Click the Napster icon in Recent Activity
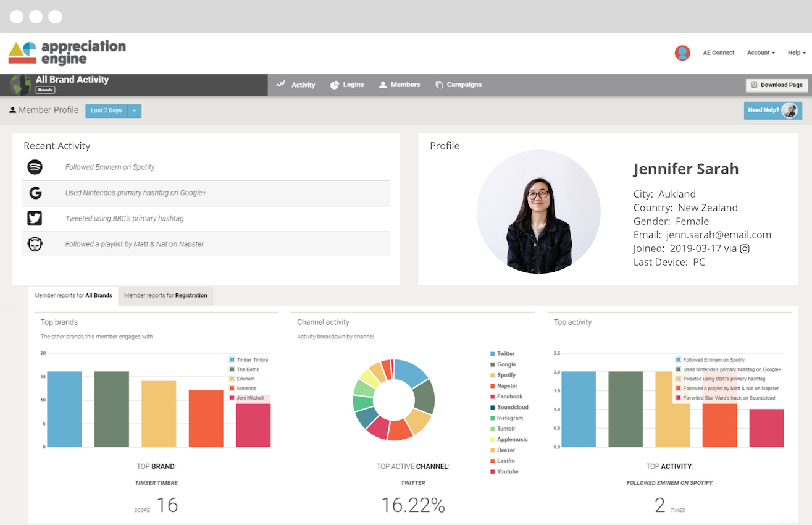Screen dimensions: 812x525 click(35, 244)
